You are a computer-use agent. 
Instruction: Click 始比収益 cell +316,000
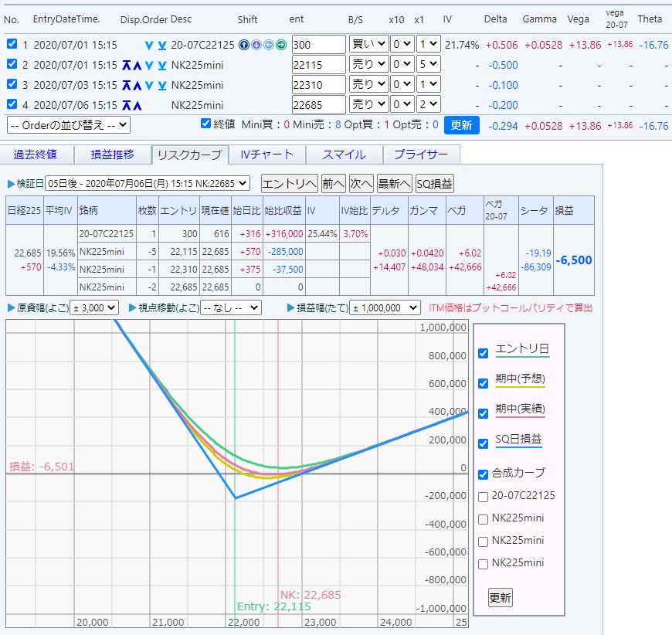284,234
